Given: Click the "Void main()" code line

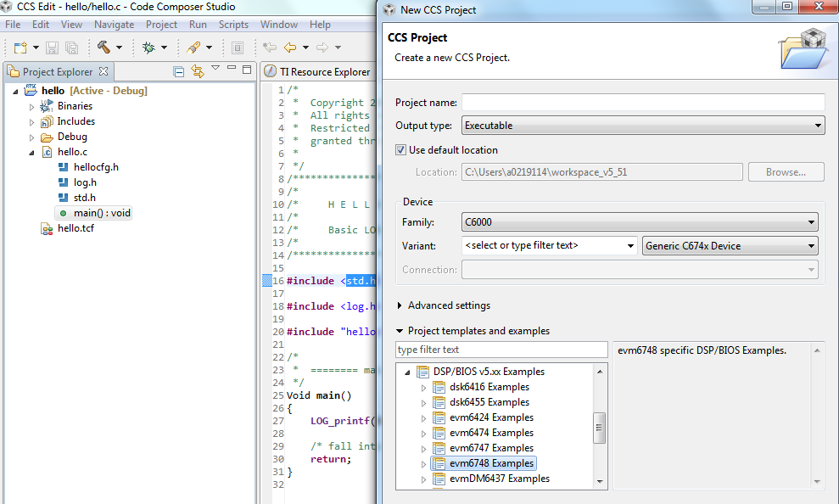Looking at the screenshot, I should [319, 395].
